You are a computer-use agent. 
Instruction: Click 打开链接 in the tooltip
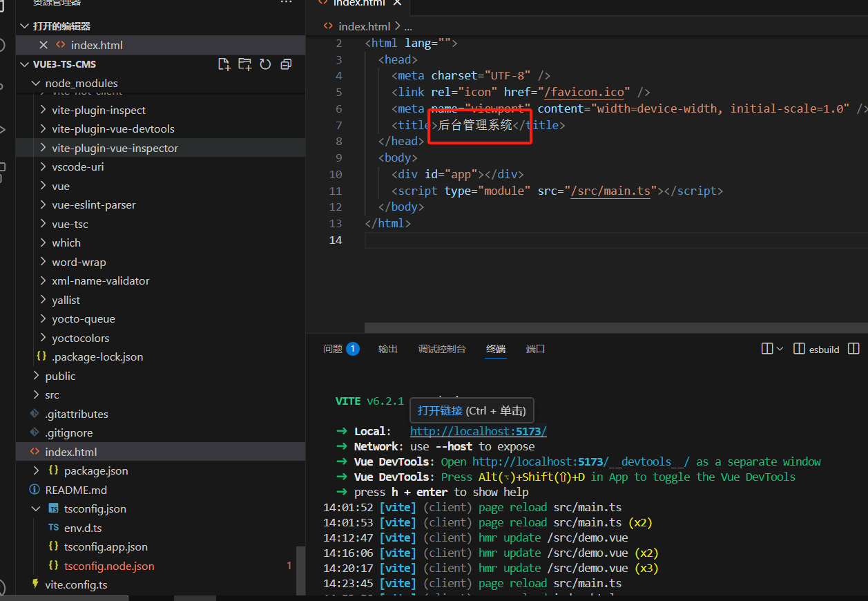click(x=440, y=410)
